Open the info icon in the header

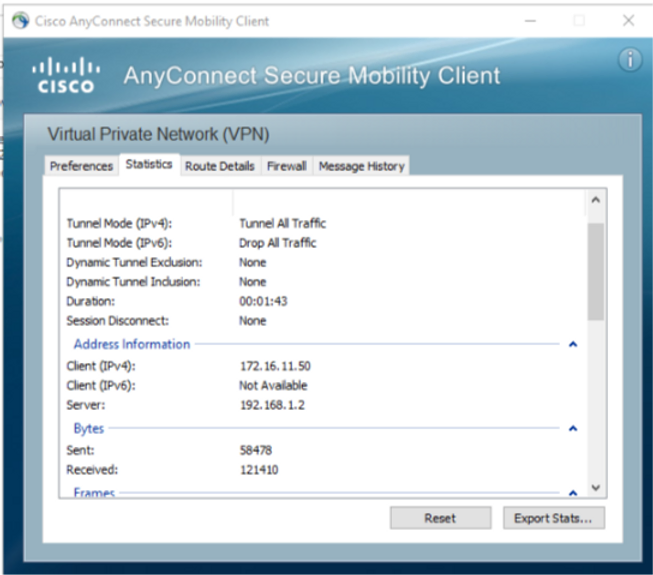[629, 60]
